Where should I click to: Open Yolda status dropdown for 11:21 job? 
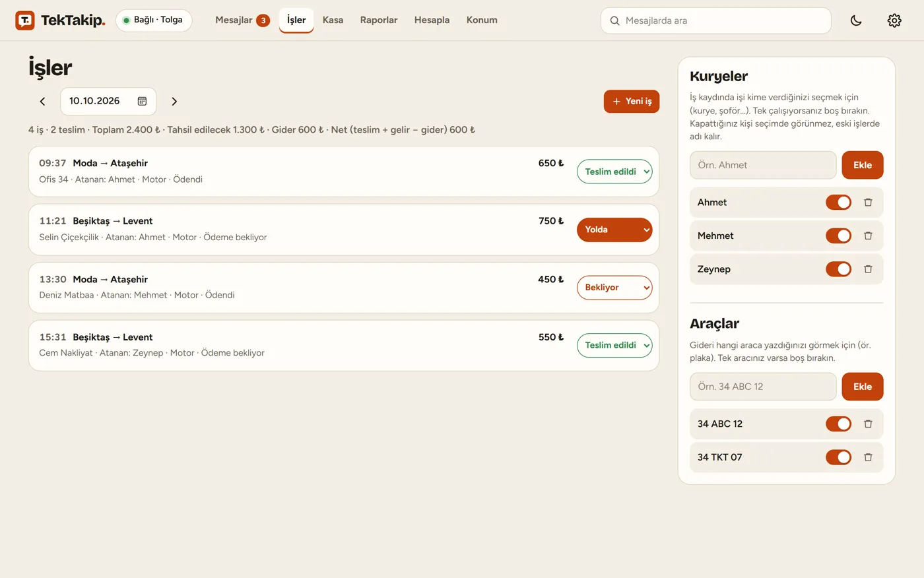tap(614, 230)
